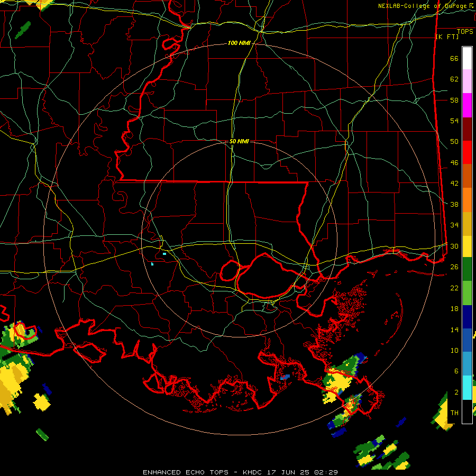Click the "NEXLAB-College of DuPage" credit text
476x476 pixels.
pyautogui.click(x=423, y=6)
